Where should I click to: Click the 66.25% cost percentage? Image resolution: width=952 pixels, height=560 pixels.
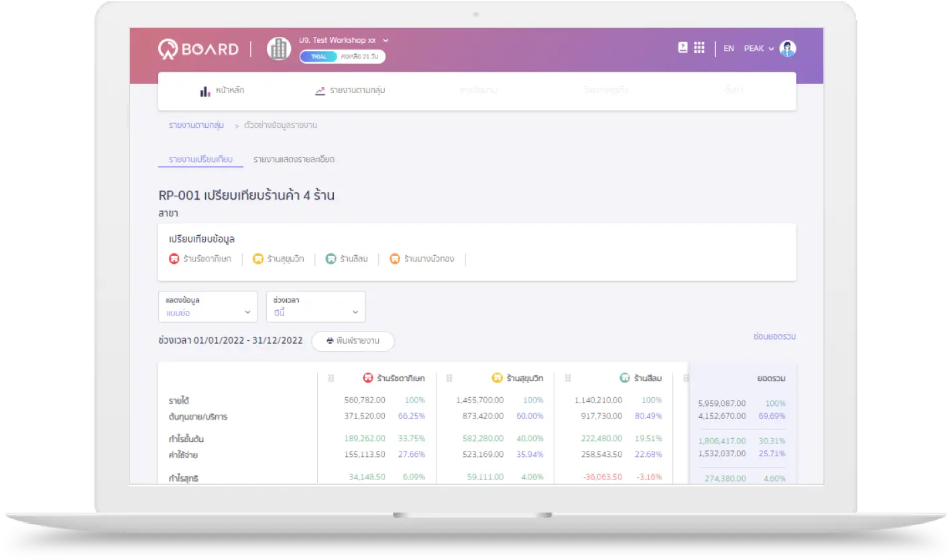click(411, 416)
